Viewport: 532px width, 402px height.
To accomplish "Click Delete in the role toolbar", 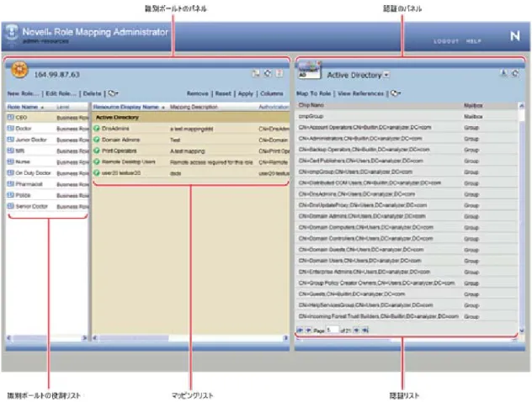I will pyautogui.click(x=92, y=93).
